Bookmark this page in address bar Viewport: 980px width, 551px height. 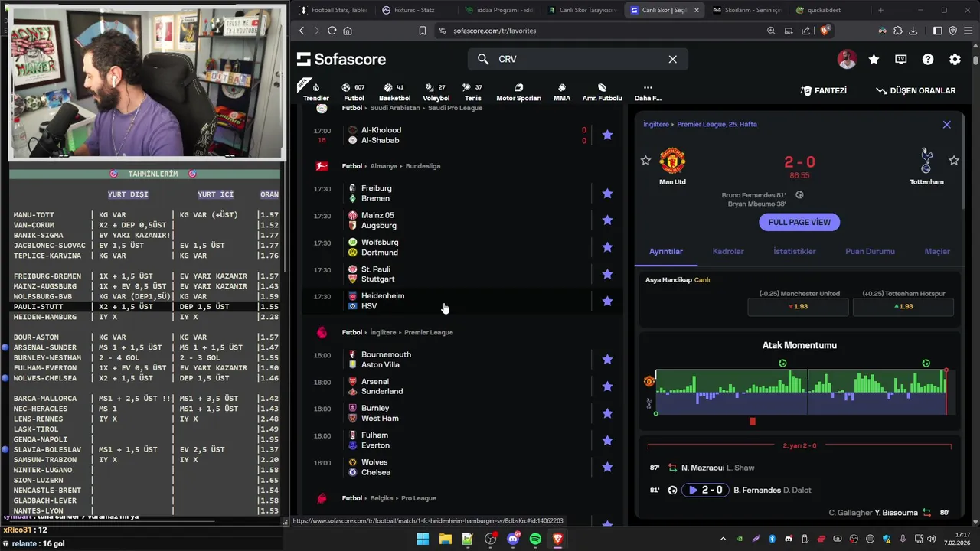click(422, 31)
